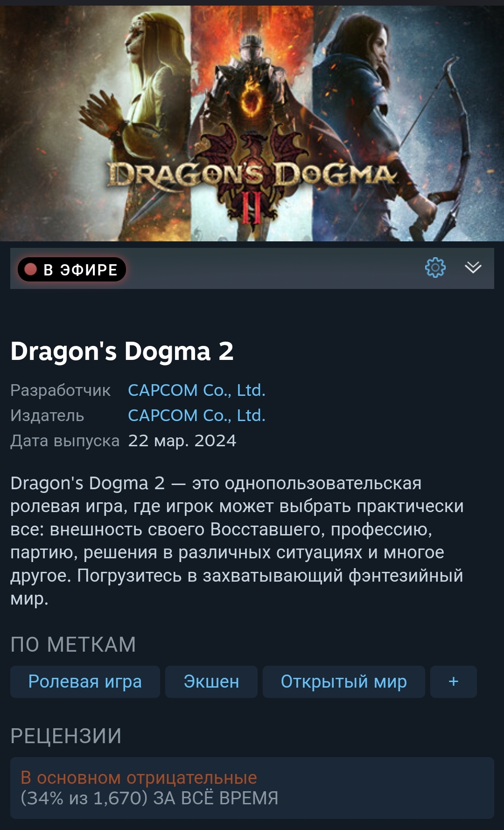Click the release date 22 мар. 2024

tap(182, 441)
